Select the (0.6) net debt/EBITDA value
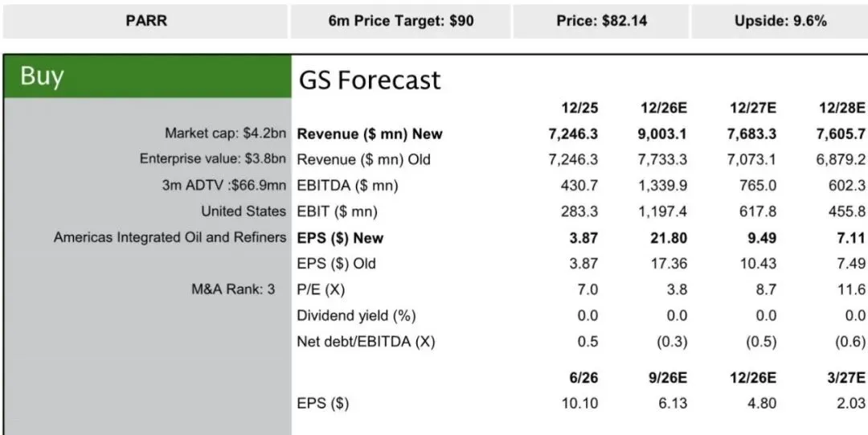 point(850,342)
